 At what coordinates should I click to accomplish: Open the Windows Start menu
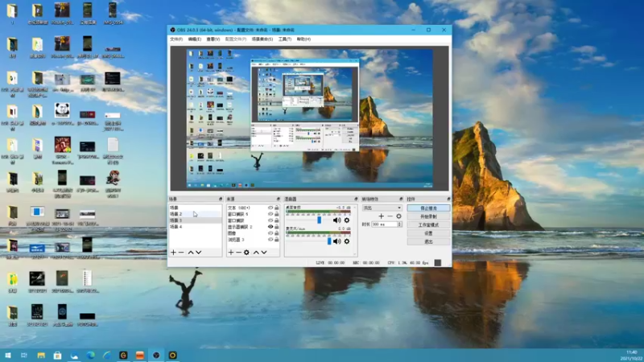(8, 356)
